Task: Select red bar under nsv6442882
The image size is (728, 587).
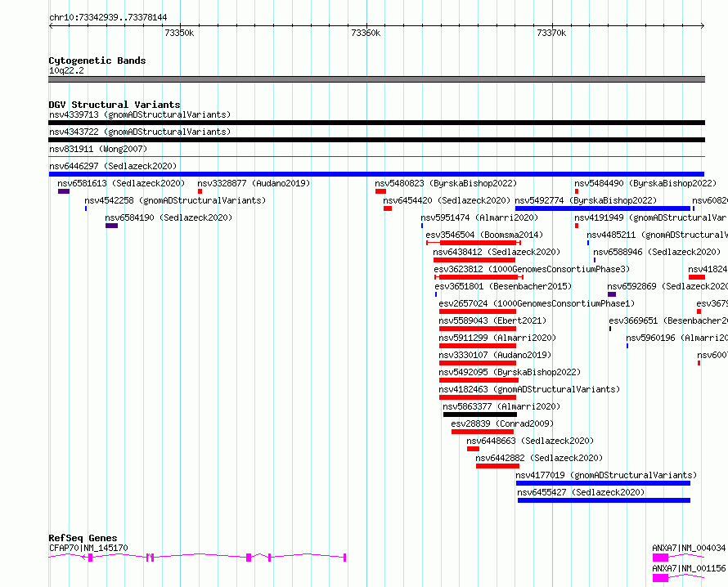Action: (497, 466)
